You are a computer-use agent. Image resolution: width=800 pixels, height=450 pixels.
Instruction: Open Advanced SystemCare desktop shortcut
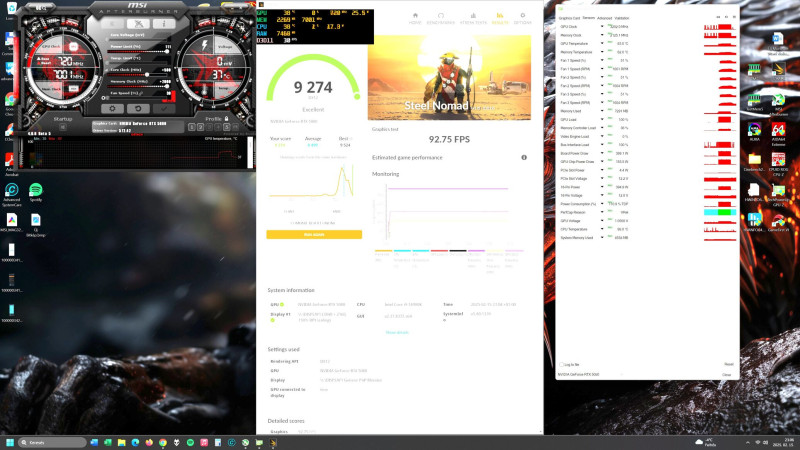tap(11, 195)
